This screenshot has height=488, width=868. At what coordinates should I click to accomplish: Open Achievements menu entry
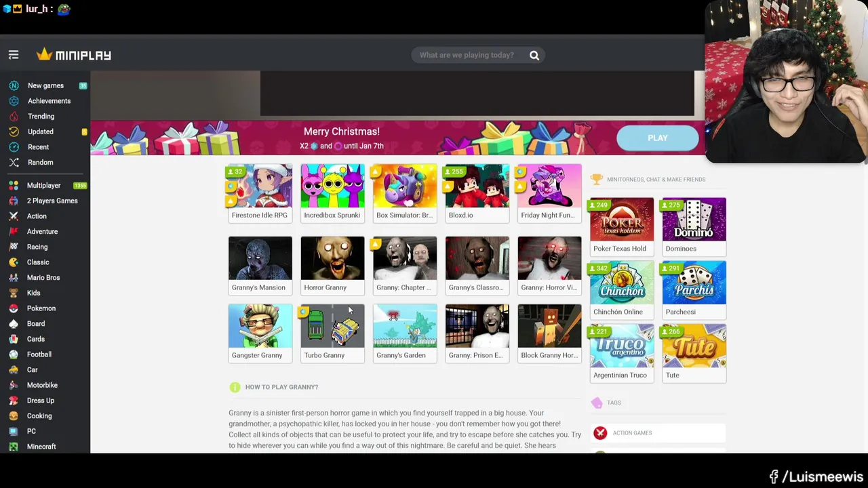click(x=49, y=101)
